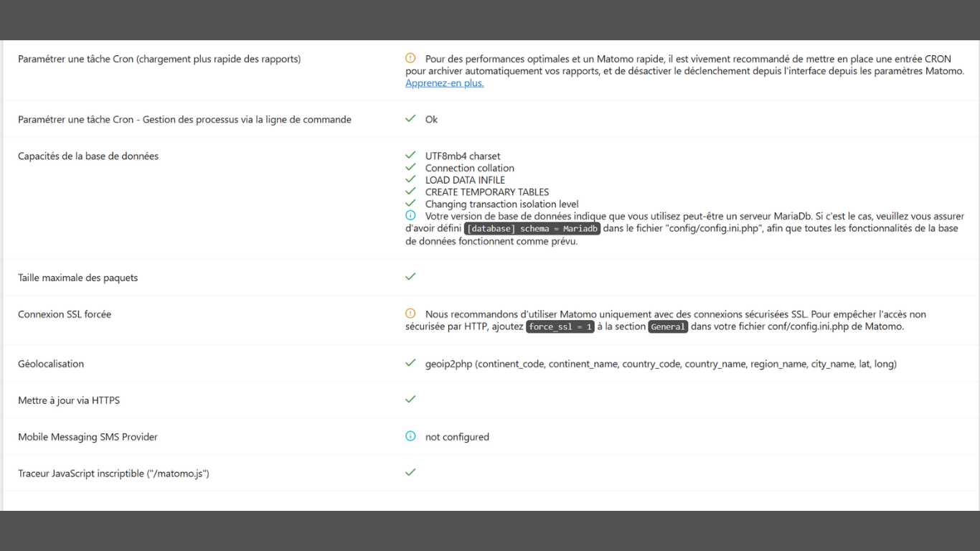Click the checkmark beside LOAD DATA INFILE
Viewport: 980px width, 551px height.
[x=410, y=179]
